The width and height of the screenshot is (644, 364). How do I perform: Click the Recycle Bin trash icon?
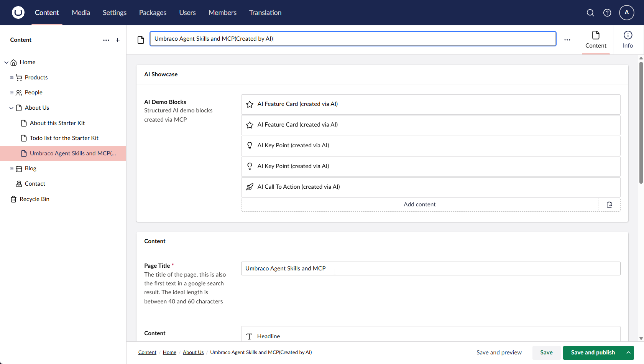pos(13,199)
